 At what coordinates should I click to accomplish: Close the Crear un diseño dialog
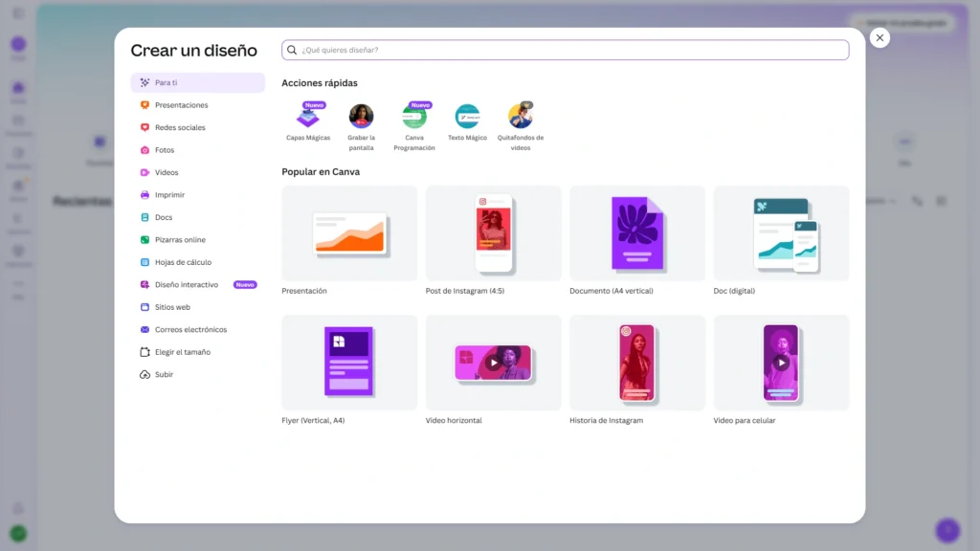(880, 38)
